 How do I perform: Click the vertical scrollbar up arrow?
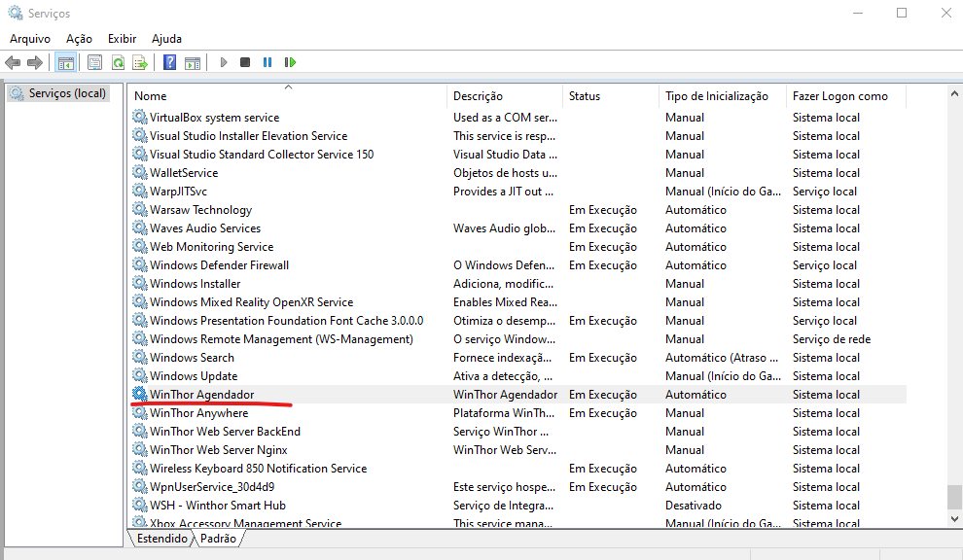click(954, 94)
